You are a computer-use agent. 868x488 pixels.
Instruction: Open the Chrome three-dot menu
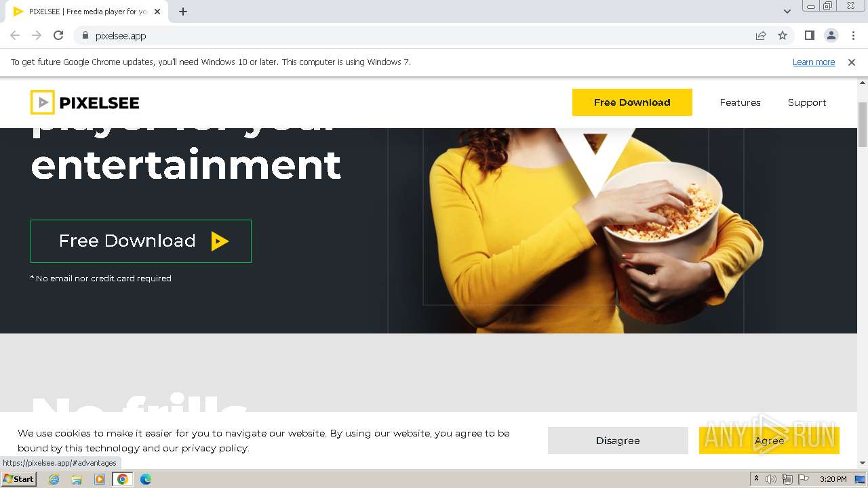(853, 35)
